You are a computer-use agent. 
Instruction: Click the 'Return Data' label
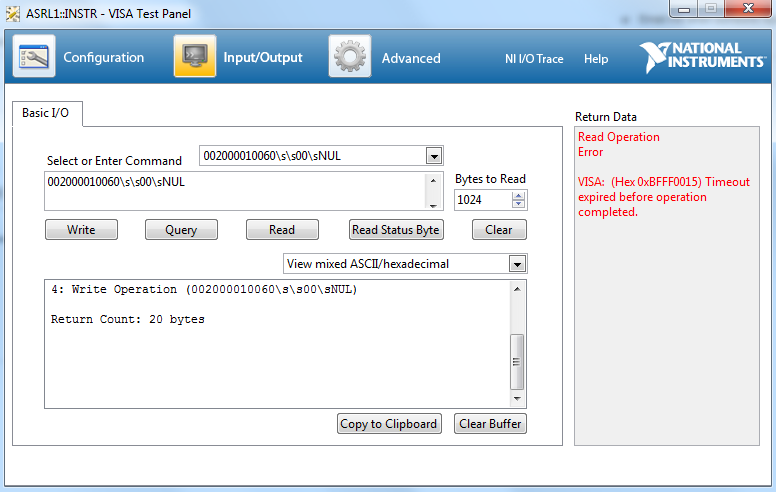pos(606,117)
